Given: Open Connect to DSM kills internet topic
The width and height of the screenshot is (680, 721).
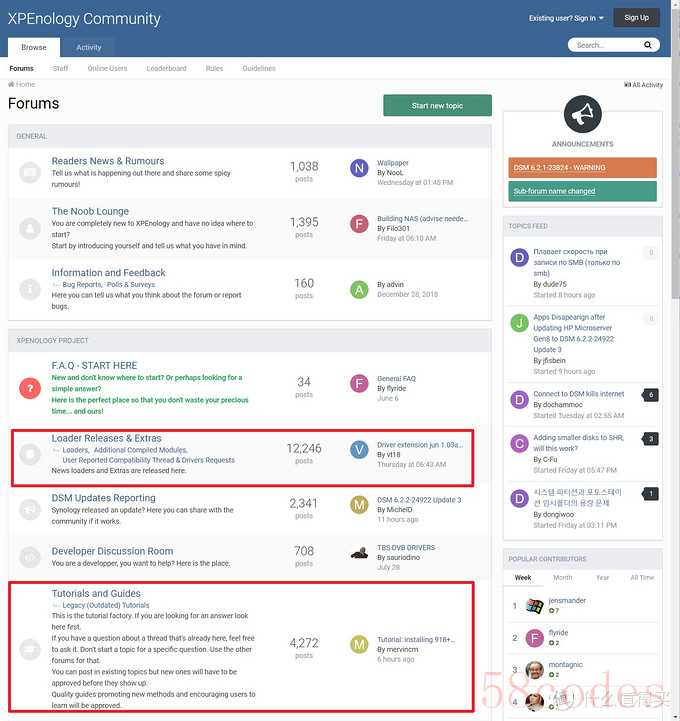Looking at the screenshot, I should [x=578, y=394].
